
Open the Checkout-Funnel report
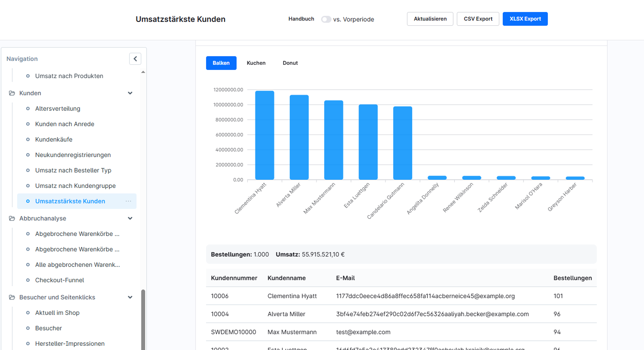point(60,280)
